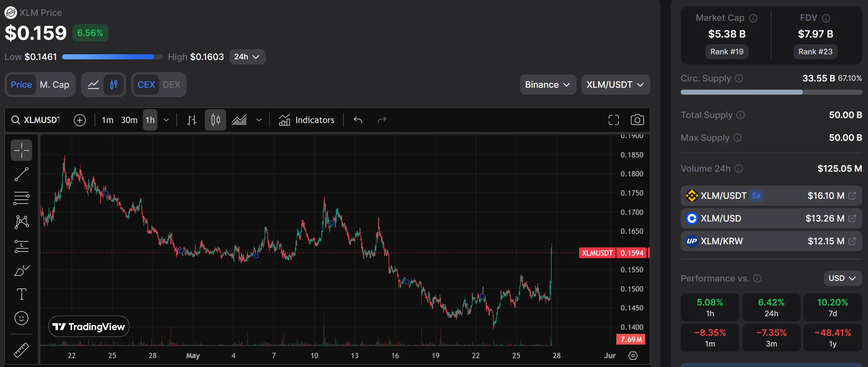Switch chart to candles style
The width and height of the screenshot is (868, 367).
coord(215,120)
